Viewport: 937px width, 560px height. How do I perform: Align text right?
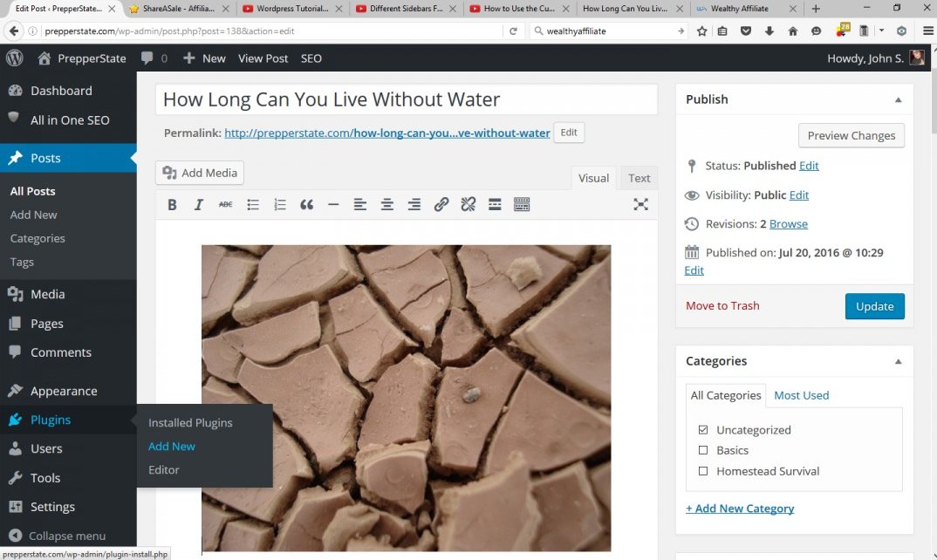point(414,205)
